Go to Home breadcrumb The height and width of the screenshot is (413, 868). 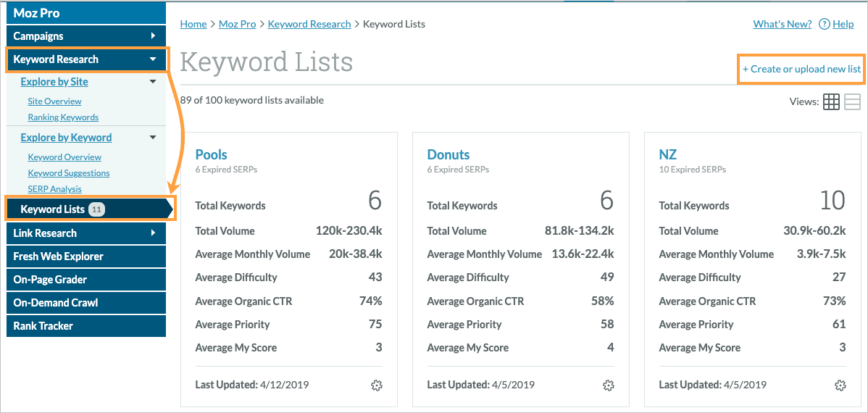(x=193, y=24)
